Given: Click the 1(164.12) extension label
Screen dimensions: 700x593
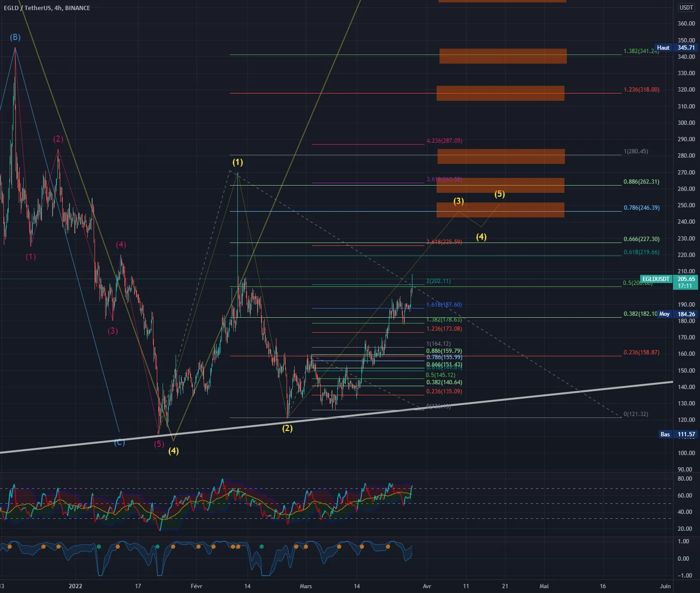Looking at the screenshot, I should click(439, 344).
